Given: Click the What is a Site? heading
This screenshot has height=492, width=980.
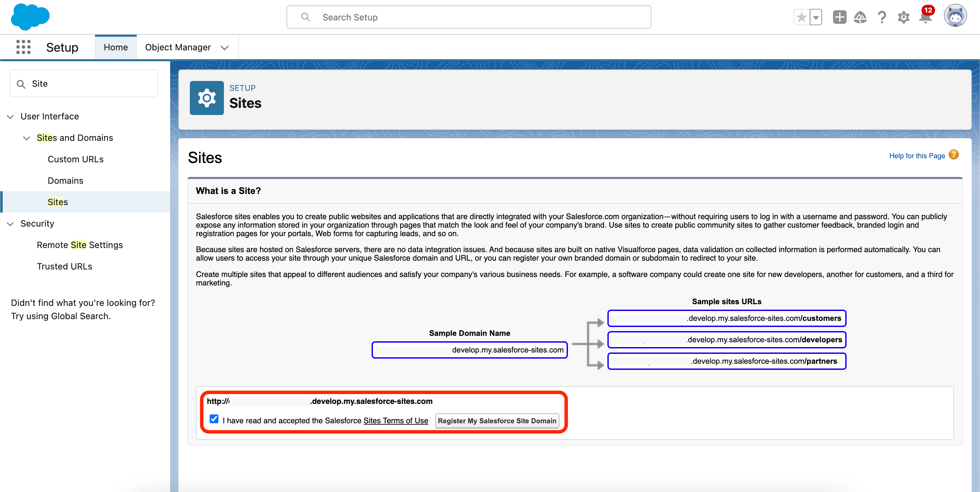Looking at the screenshot, I should tap(228, 191).
